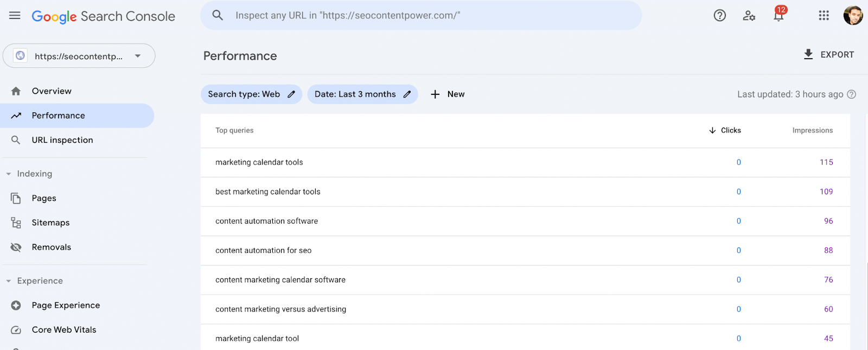The height and width of the screenshot is (350, 868).
Task: Collapse the Experience section
Action: (9, 281)
